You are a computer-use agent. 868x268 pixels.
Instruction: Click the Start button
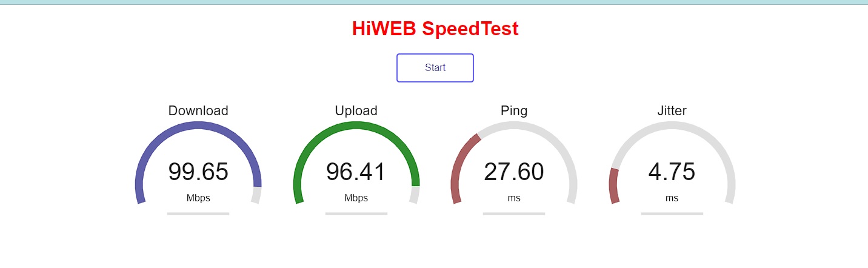click(435, 67)
